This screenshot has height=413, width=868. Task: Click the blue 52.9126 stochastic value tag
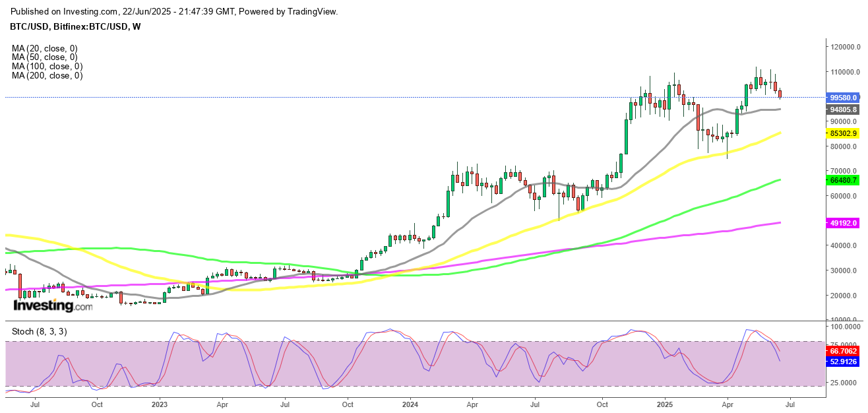(845, 362)
